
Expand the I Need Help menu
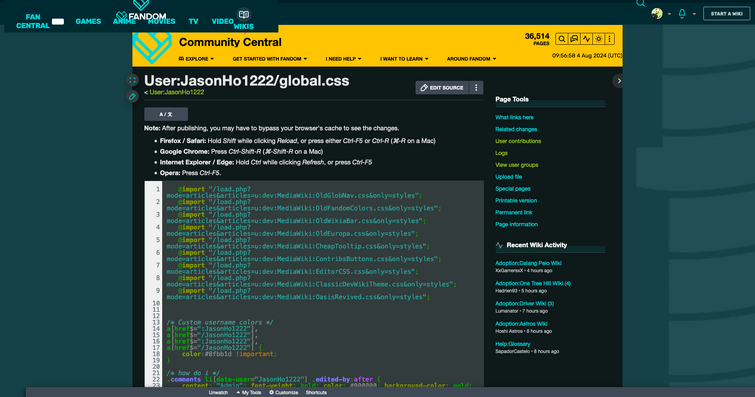[343, 59]
